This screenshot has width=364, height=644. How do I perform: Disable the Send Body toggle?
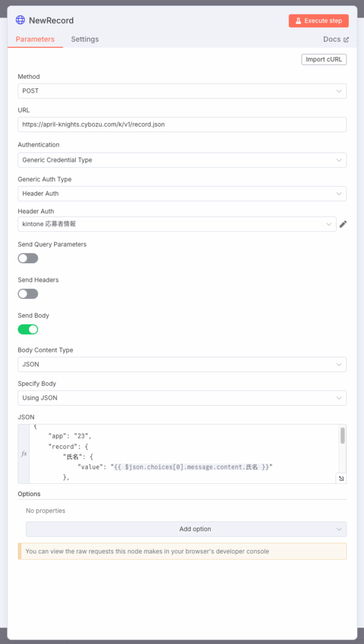point(28,329)
